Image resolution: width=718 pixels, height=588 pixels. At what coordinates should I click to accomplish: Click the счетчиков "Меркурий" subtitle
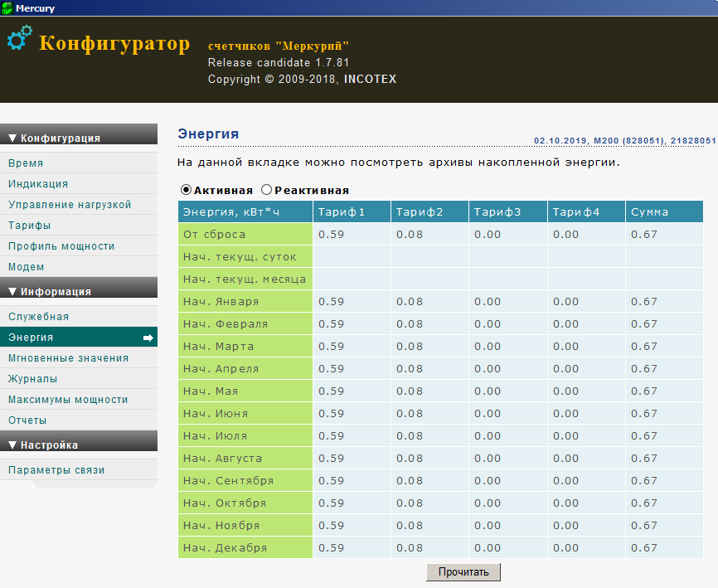click(279, 46)
